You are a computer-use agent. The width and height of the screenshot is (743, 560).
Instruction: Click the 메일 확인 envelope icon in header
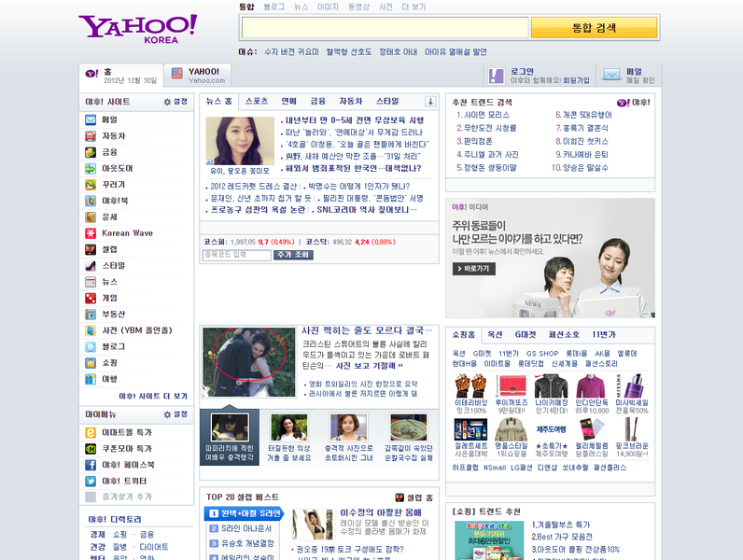(611, 75)
